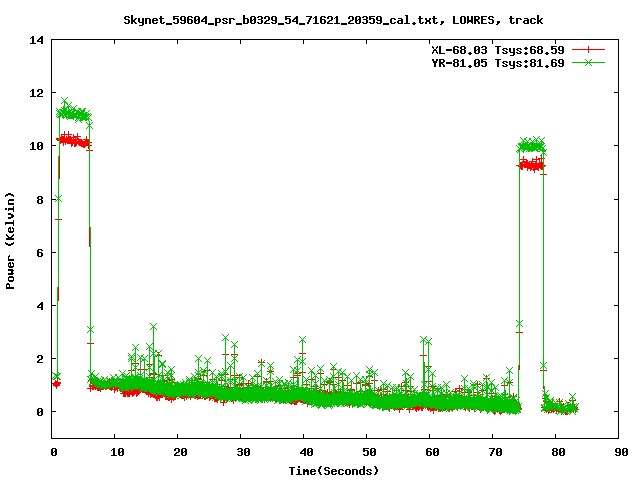Click the Time(Seconds) x-axis label
This screenshot has height=480, width=640.
333,471
